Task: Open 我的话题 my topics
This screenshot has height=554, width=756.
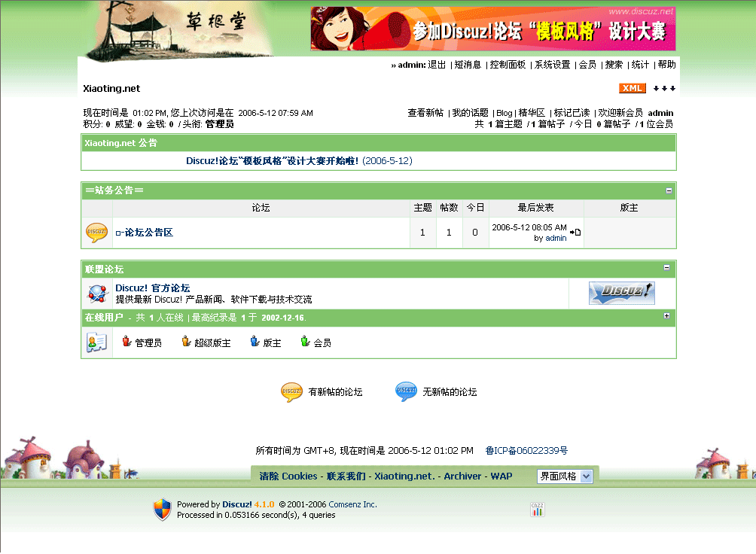Action: 470,113
